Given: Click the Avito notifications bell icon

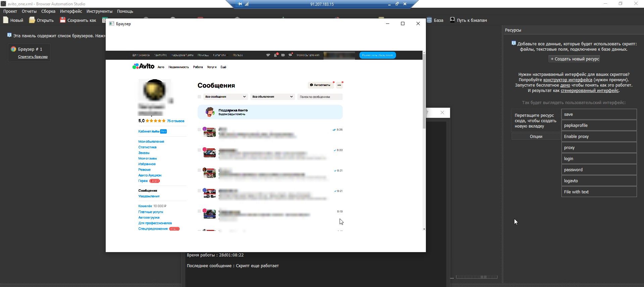Looking at the screenshot, I should [x=276, y=55].
